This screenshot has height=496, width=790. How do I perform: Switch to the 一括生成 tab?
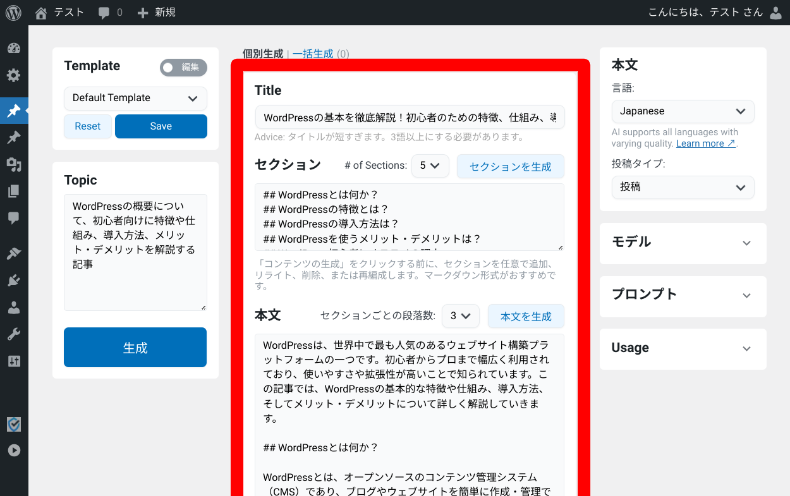[313, 53]
